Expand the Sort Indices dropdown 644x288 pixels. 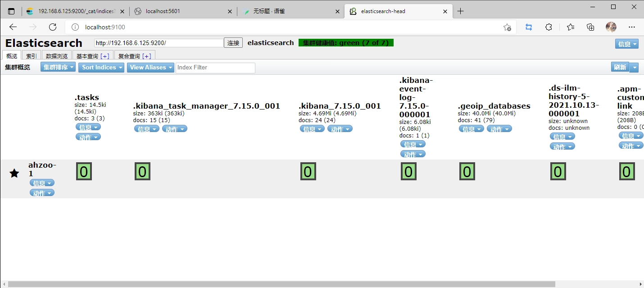tap(101, 68)
